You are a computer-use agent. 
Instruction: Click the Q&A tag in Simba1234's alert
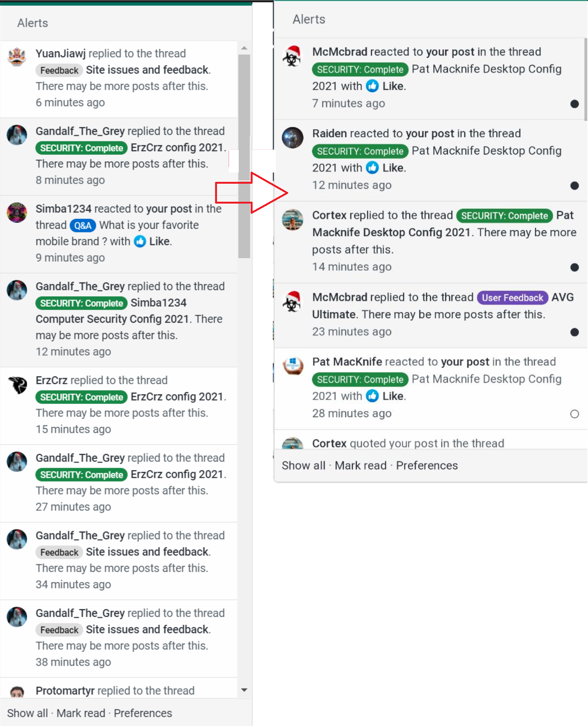(83, 225)
